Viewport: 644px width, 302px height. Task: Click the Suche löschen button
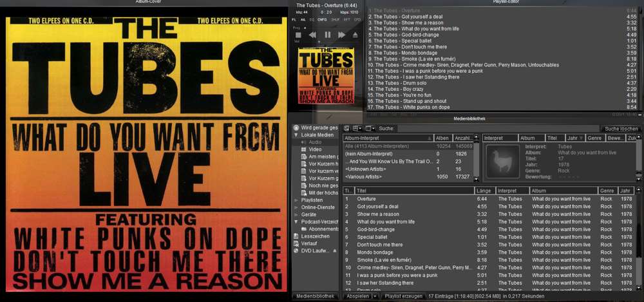pyautogui.click(x=620, y=129)
